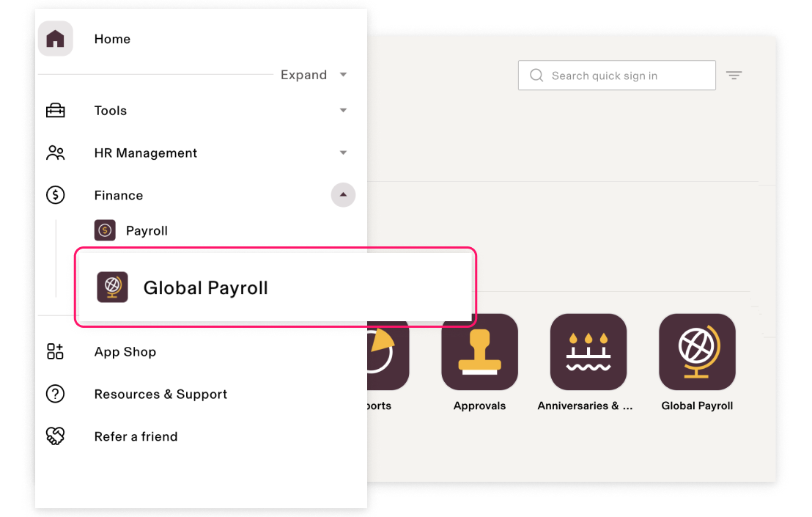The image size is (812, 517).
Task: Click the Home house icon
Action: (x=56, y=39)
